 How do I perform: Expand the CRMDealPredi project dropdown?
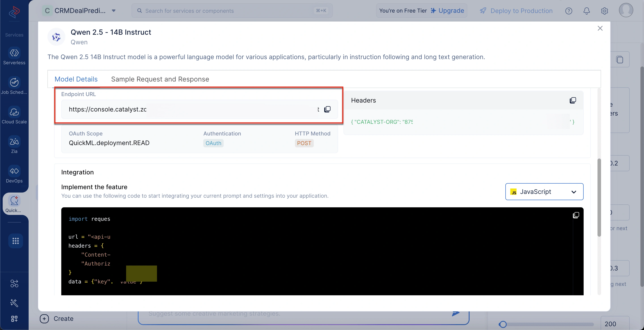tap(114, 11)
